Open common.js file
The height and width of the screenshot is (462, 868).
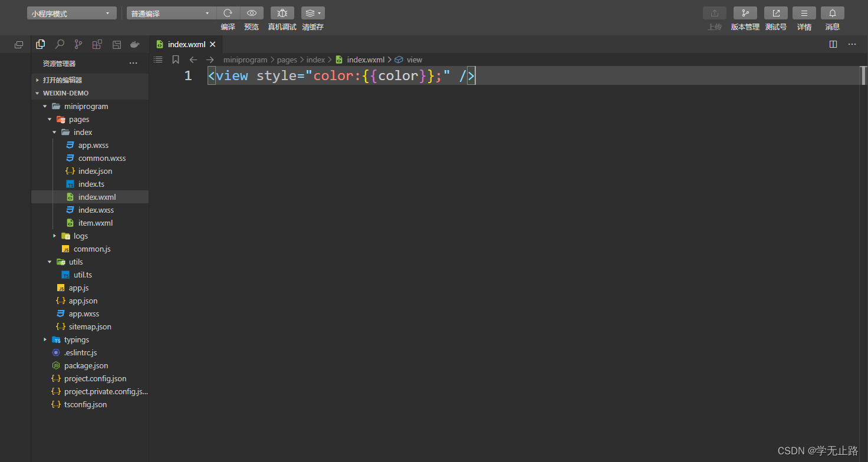[90, 249]
